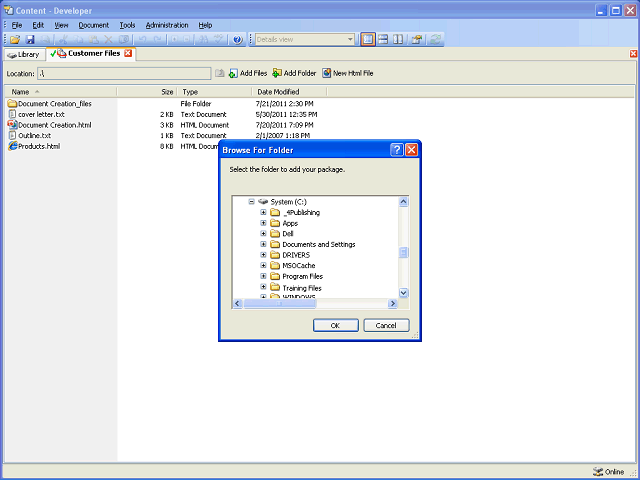Viewport: 640px width, 480px height.
Task: Sort by the Name column header
Action: (60, 92)
